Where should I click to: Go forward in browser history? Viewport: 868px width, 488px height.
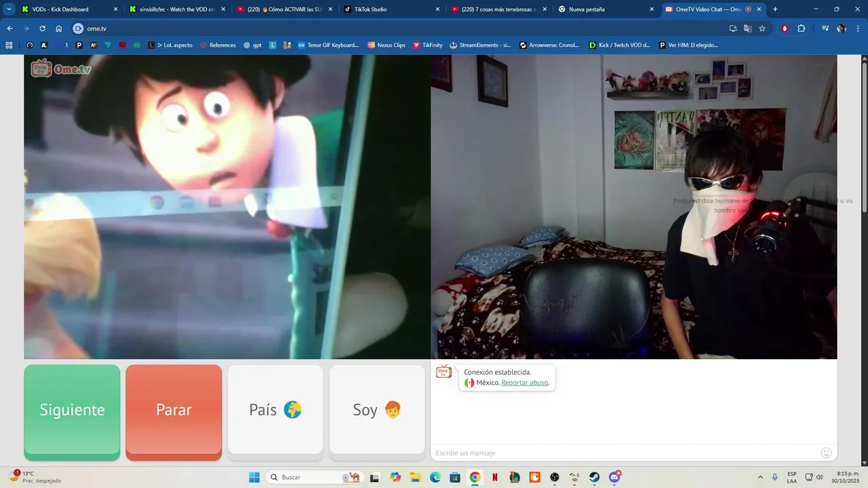(x=26, y=28)
